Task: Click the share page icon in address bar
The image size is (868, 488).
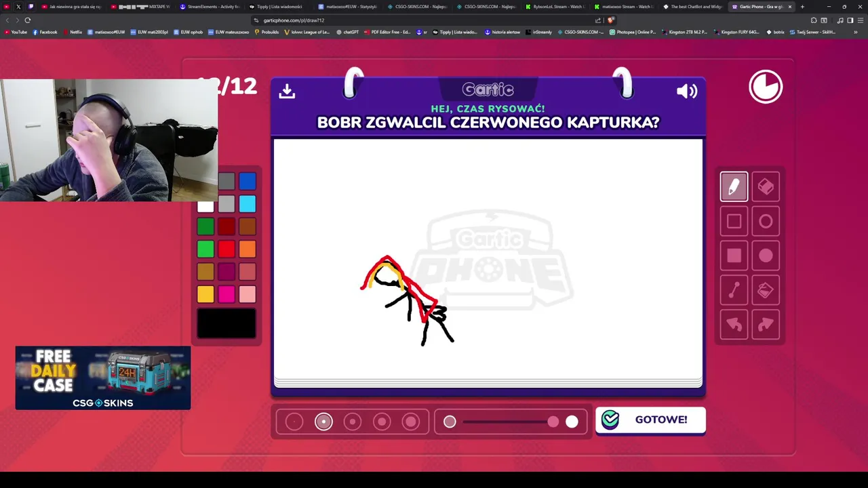Action: pyautogui.click(x=598, y=20)
